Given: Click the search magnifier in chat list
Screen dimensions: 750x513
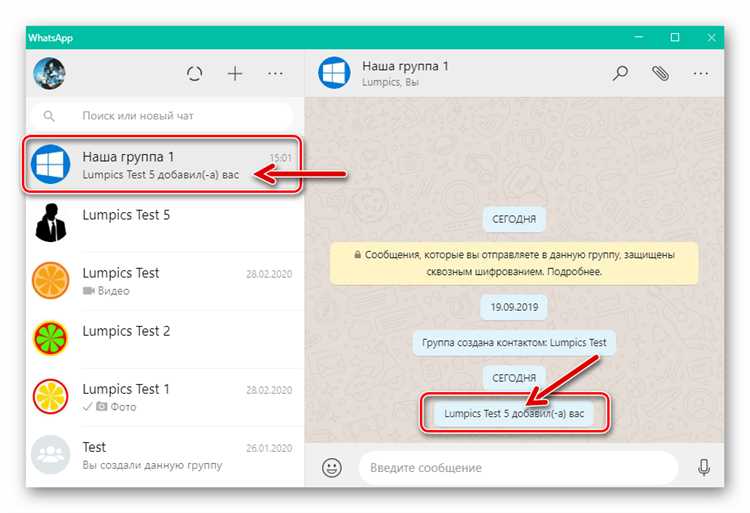Looking at the screenshot, I should (49, 116).
